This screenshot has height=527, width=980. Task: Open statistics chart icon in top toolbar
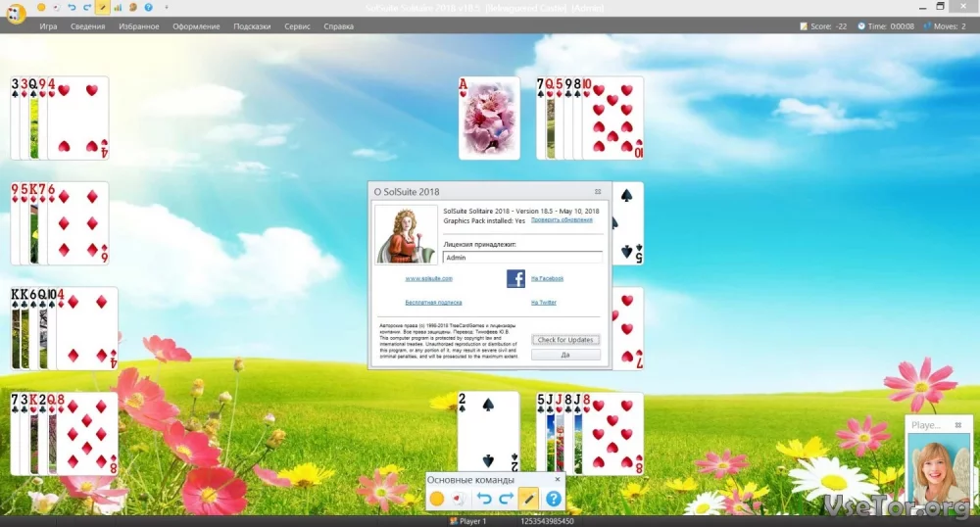118,7
